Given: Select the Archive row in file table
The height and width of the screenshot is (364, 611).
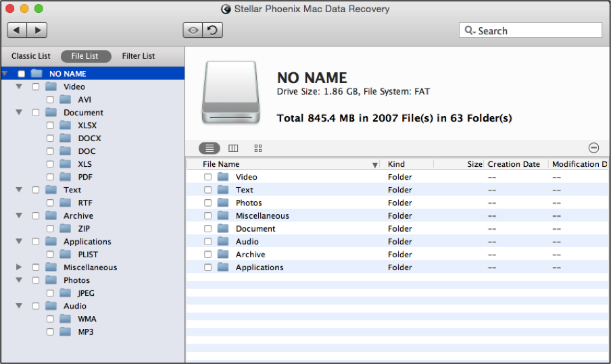Looking at the screenshot, I should [x=397, y=254].
